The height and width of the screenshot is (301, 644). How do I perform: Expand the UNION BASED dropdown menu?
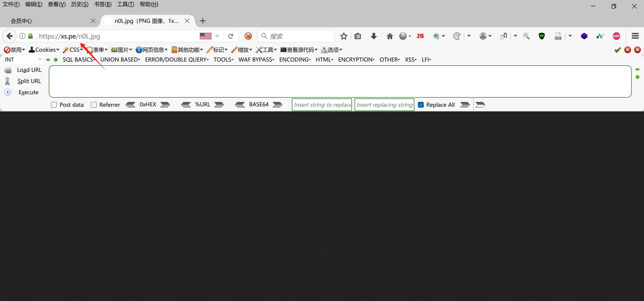120,60
